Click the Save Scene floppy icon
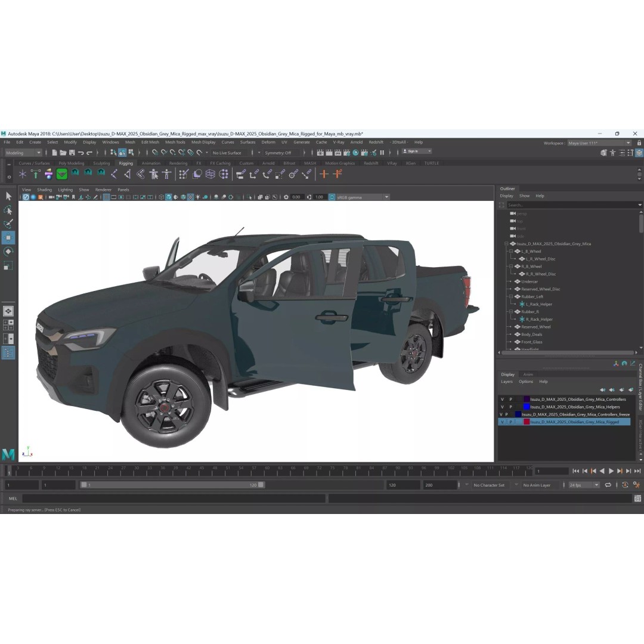Screen dimensions: 644x644 [72, 153]
